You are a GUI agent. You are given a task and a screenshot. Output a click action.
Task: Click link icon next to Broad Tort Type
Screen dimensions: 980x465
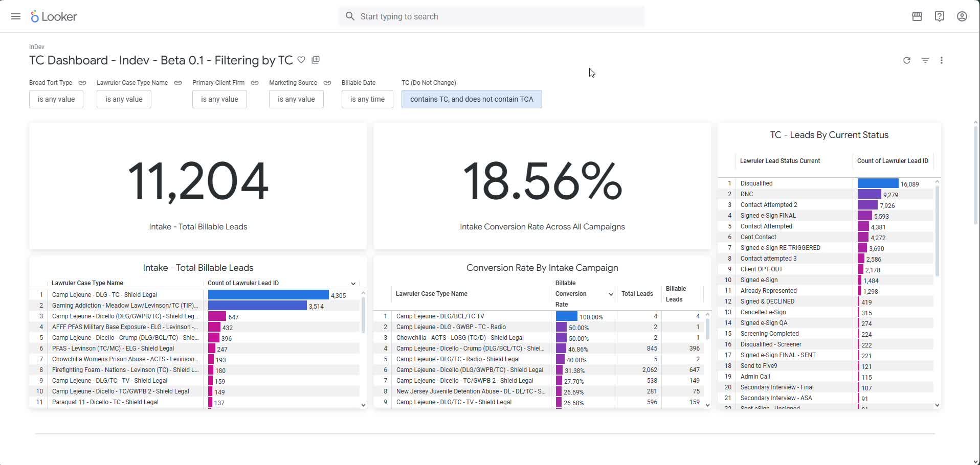(82, 83)
